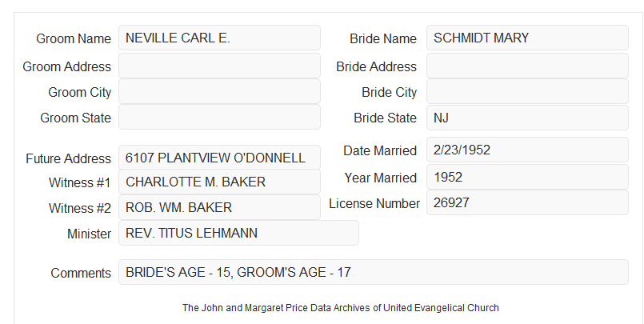Screen dimensions: 644x324
Task: Click the Year Married field showing 1952
Action: (x=527, y=177)
